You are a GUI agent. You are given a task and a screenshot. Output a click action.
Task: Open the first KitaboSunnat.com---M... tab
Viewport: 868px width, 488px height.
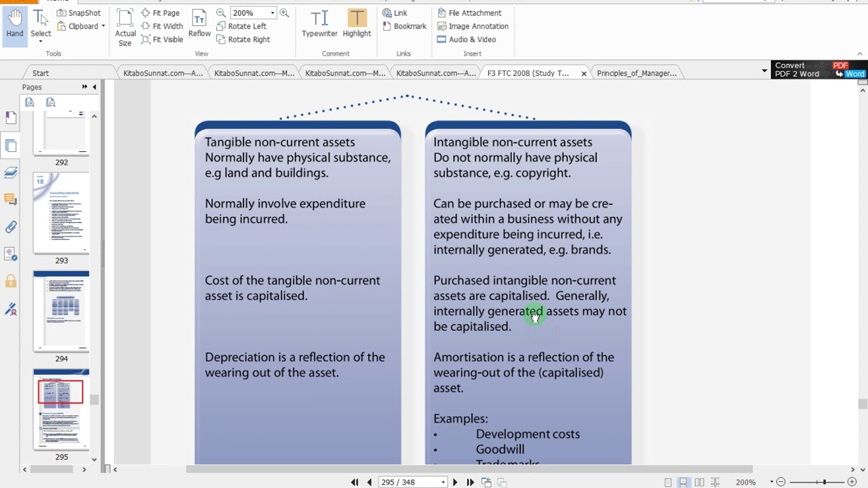254,73
